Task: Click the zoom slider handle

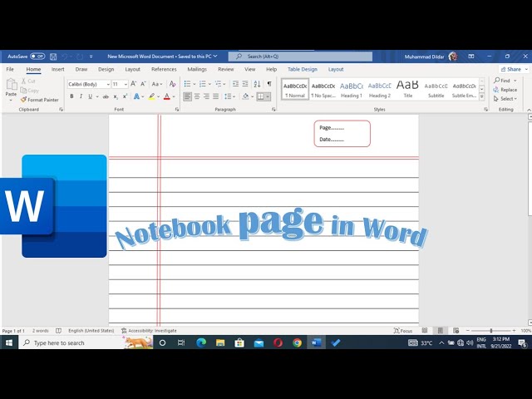Action: point(491,331)
